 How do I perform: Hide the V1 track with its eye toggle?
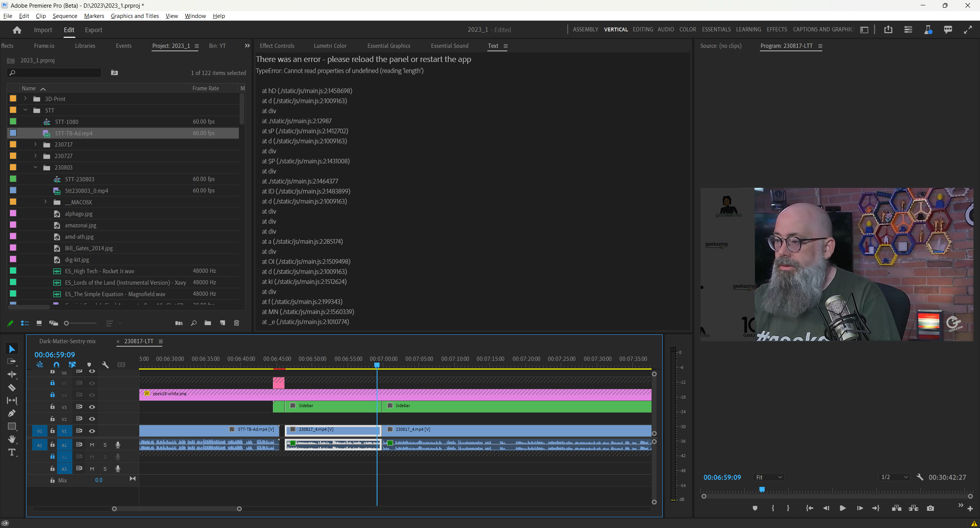pyautogui.click(x=92, y=431)
